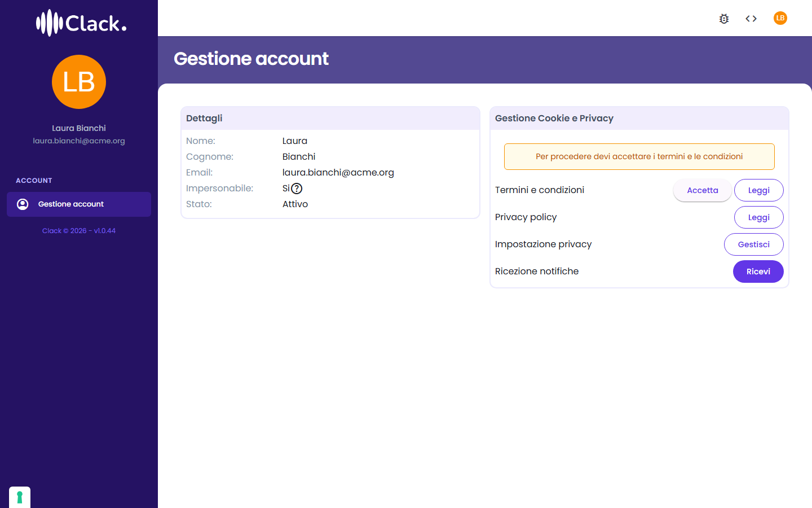Click the Clack version footer text

pos(79,231)
